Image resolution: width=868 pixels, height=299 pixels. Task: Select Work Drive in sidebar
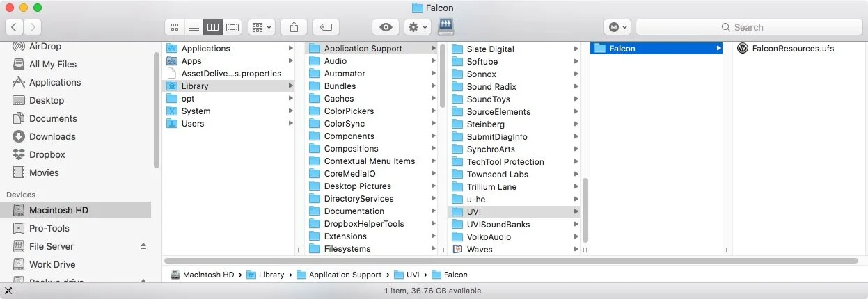52,264
